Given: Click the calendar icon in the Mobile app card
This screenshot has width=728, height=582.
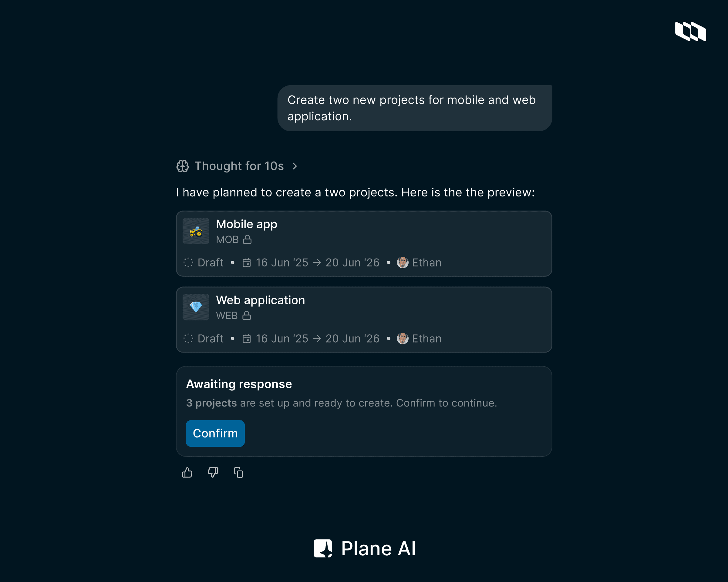Looking at the screenshot, I should pos(248,262).
